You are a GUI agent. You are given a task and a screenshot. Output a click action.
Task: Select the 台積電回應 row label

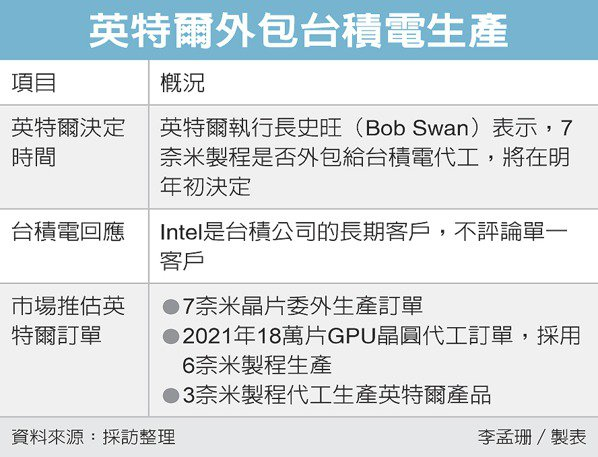coord(68,232)
